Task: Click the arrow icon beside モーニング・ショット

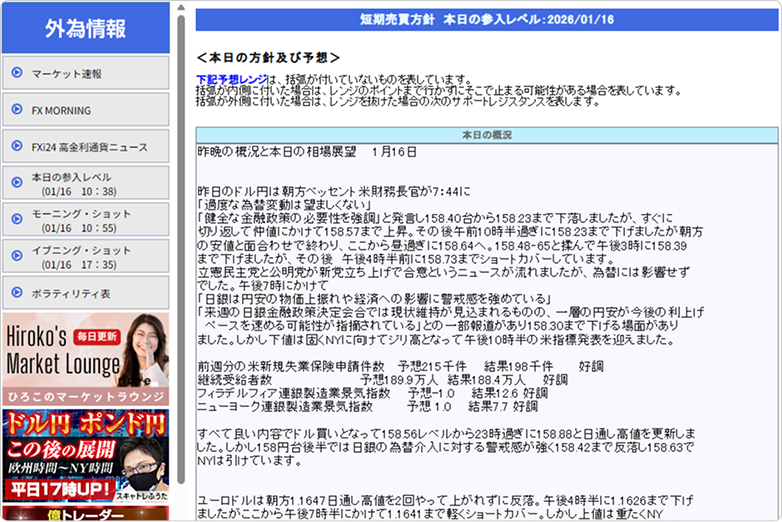Action: (x=17, y=219)
